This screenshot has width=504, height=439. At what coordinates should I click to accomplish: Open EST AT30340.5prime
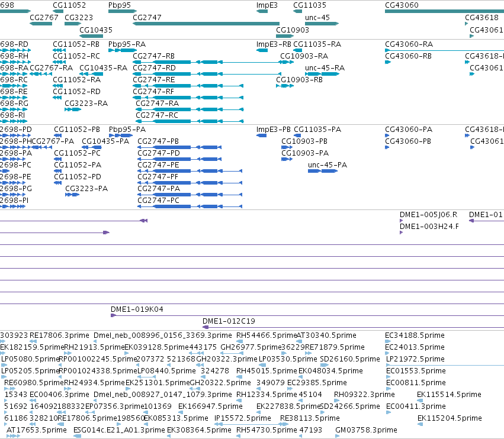point(300,341)
